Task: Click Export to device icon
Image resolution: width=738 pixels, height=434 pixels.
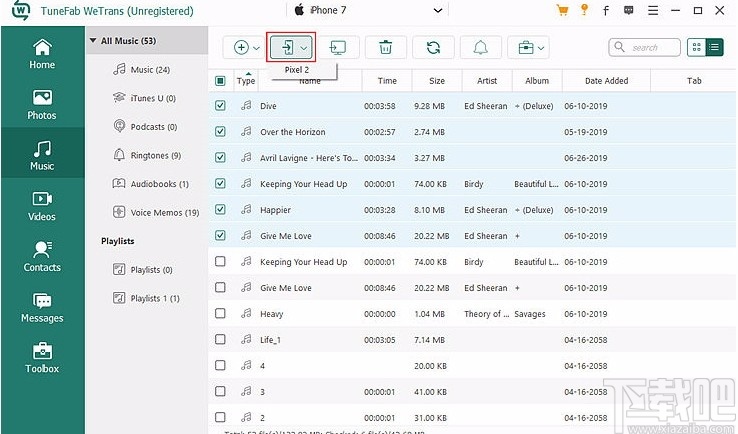Action: tap(288, 48)
